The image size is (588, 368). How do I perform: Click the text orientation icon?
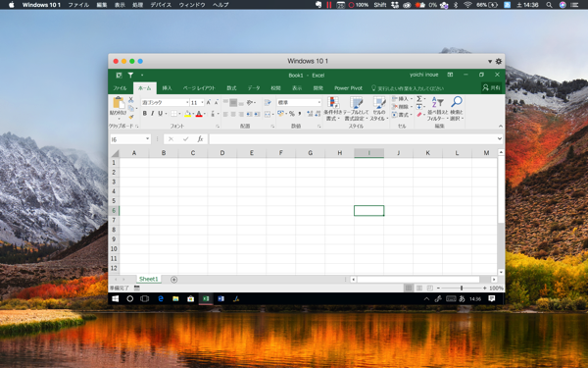coord(250,102)
